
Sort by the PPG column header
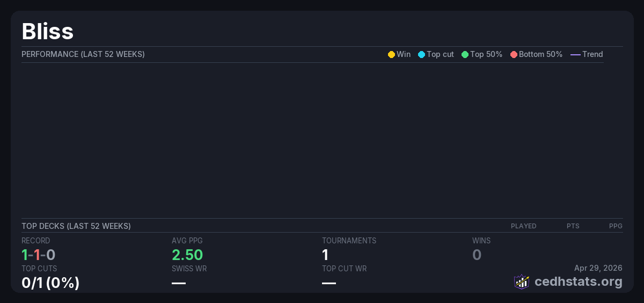tap(616, 226)
